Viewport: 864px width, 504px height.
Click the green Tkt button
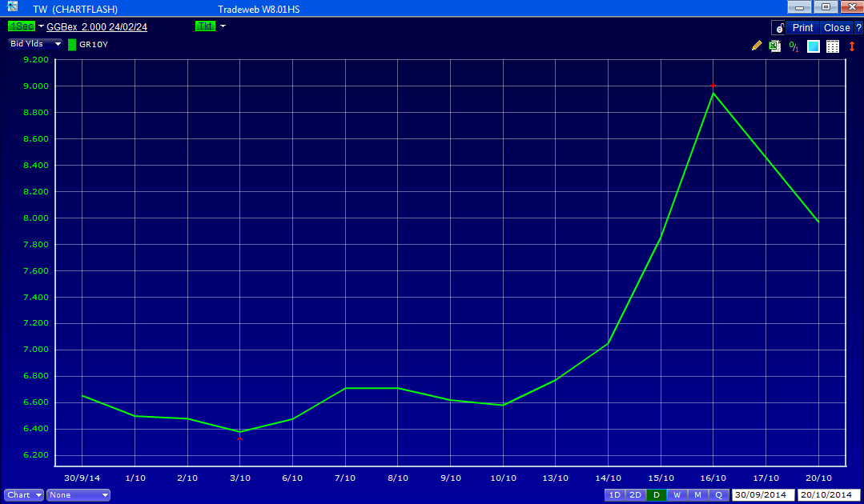(205, 26)
